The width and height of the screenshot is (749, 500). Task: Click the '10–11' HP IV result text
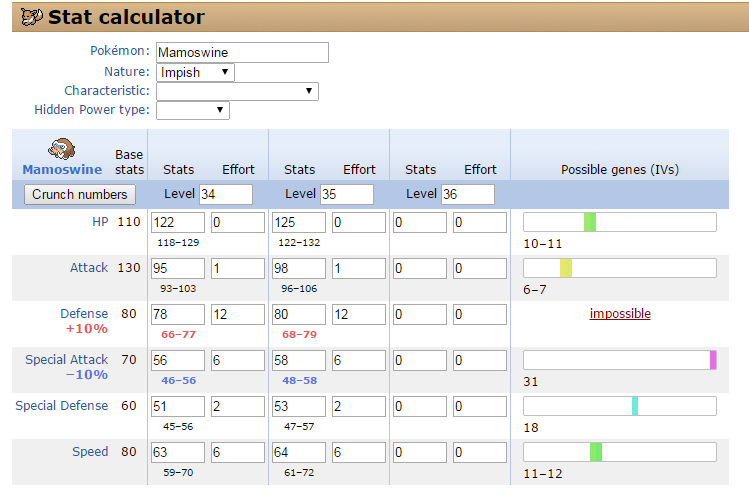[x=543, y=244]
